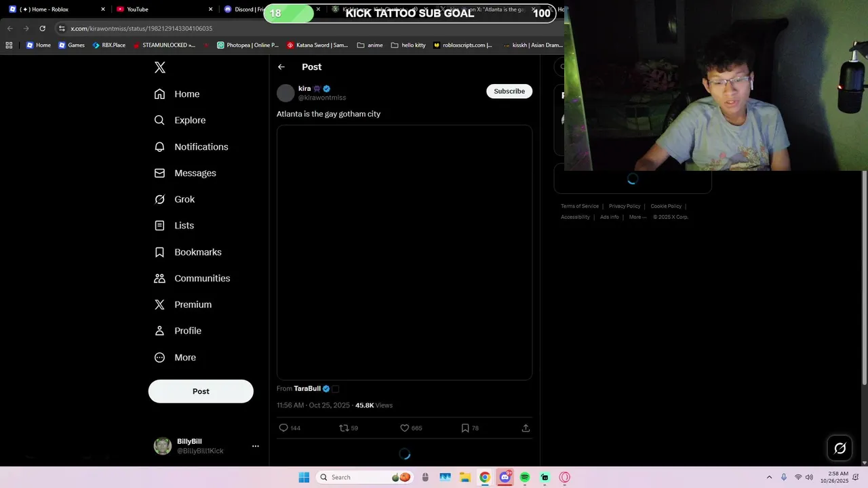The image size is (868, 488).
Task: Open Lists in the sidebar
Action: coord(174,226)
